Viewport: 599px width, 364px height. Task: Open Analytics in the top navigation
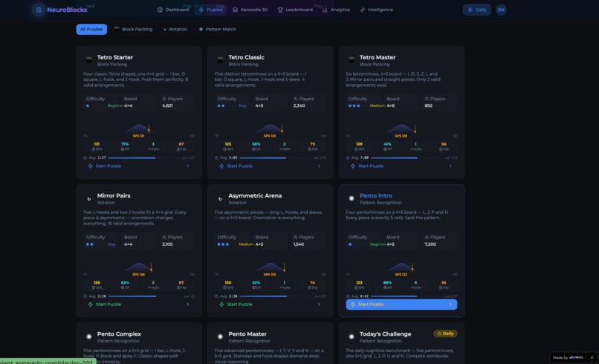[x=336, y=10]
